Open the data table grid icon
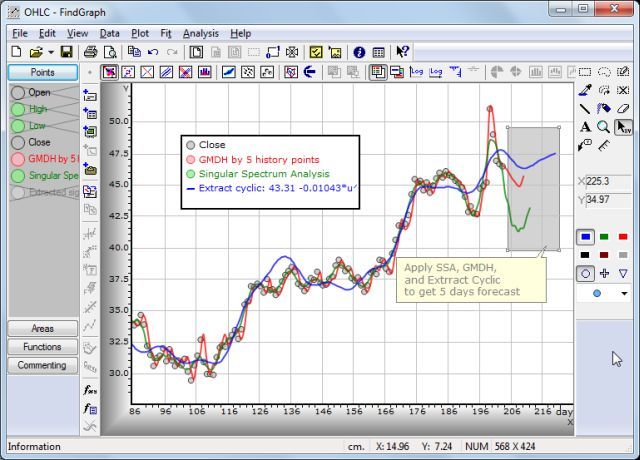Viewport: 640px width, 460px height. [x=378, y=52]
